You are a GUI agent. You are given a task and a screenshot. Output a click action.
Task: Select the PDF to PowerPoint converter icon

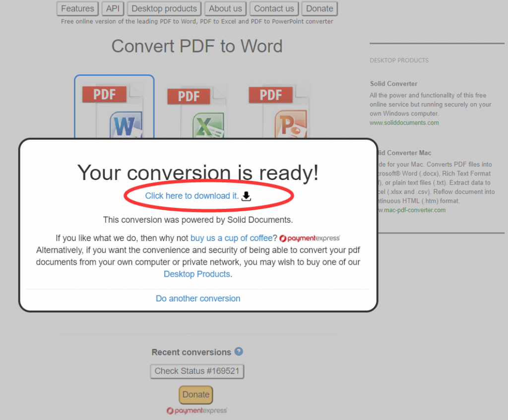(278, 112)
